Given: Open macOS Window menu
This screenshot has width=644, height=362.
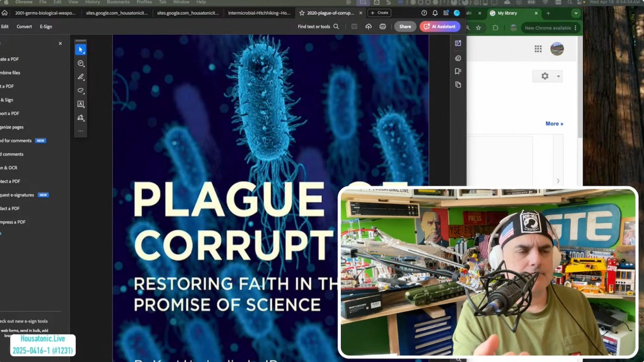Looking at the screenshot, I should click(181, 2).
